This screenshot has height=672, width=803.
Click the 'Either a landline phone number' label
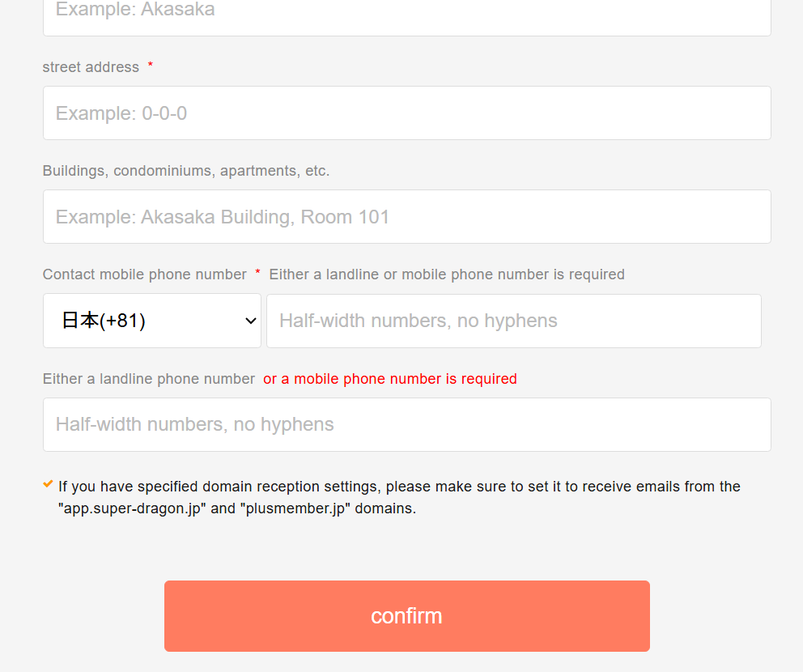tap(149, 379)
